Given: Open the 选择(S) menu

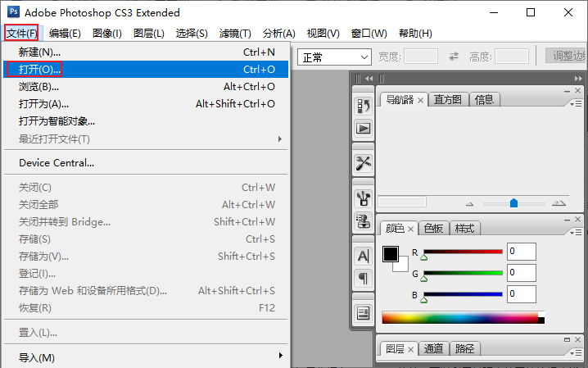Looking at the screenshot, I should [192, 34].
